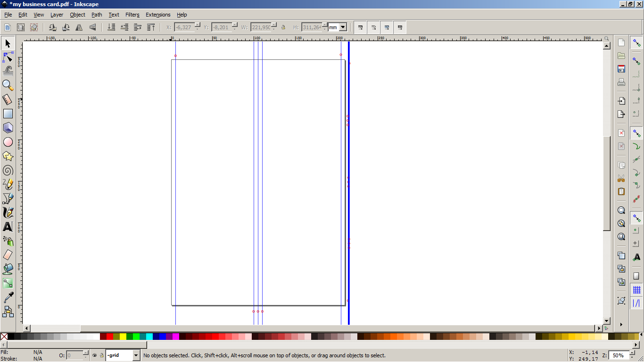
Task: Select the Spiral tool
Action: pos(7,170)
